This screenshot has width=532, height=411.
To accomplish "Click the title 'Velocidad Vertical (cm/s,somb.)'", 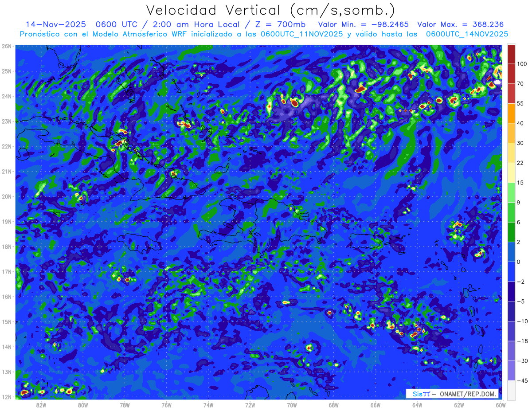I will pos(271,11).
